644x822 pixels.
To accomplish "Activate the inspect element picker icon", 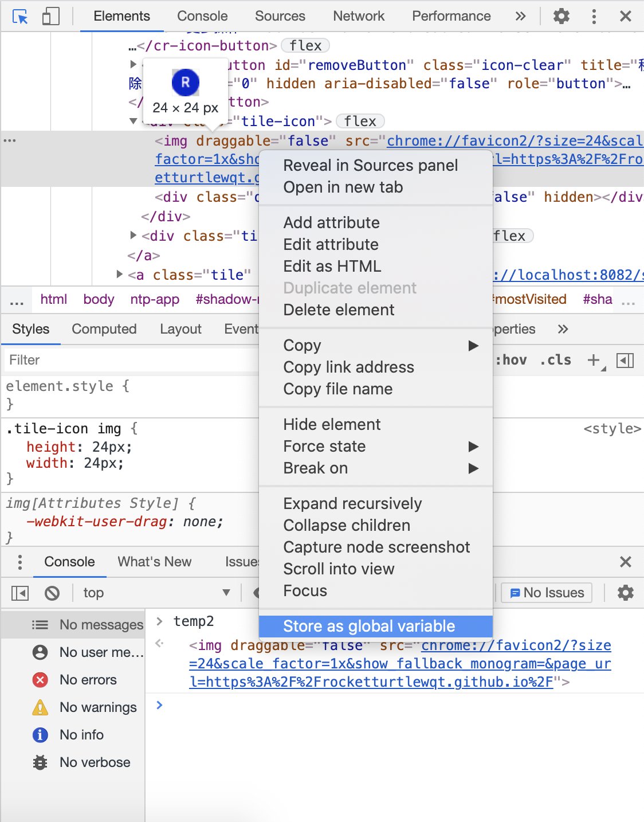I will pos(20,17).
